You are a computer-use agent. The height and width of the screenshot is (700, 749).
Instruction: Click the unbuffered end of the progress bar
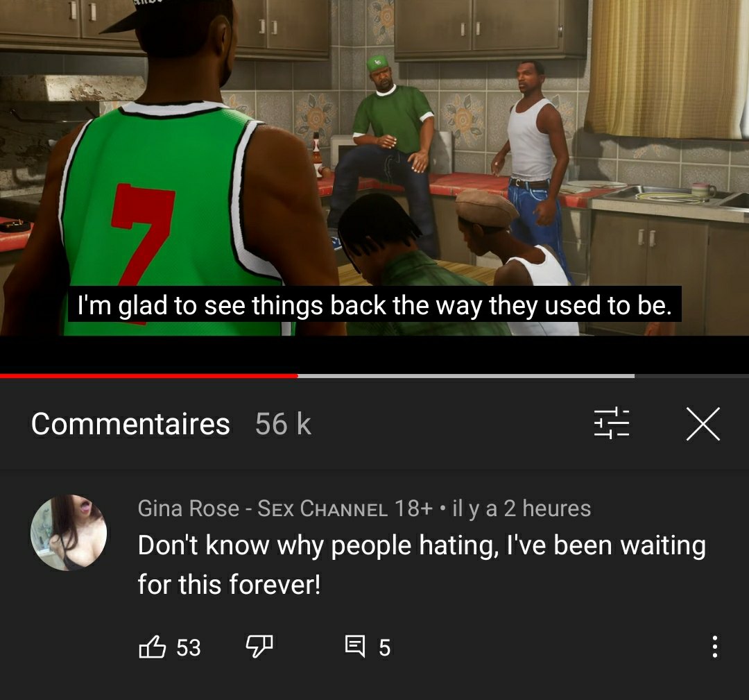(x=691, y=376)
